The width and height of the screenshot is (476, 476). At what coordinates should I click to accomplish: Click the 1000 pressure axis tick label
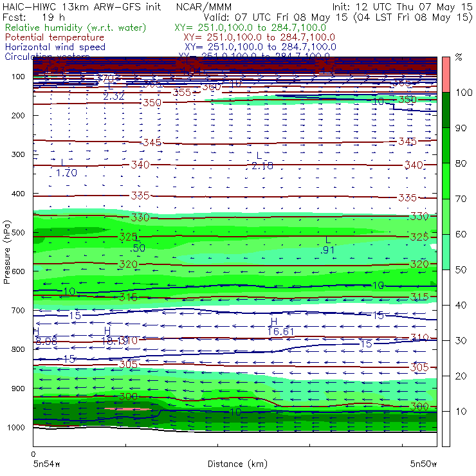point(16,427)
